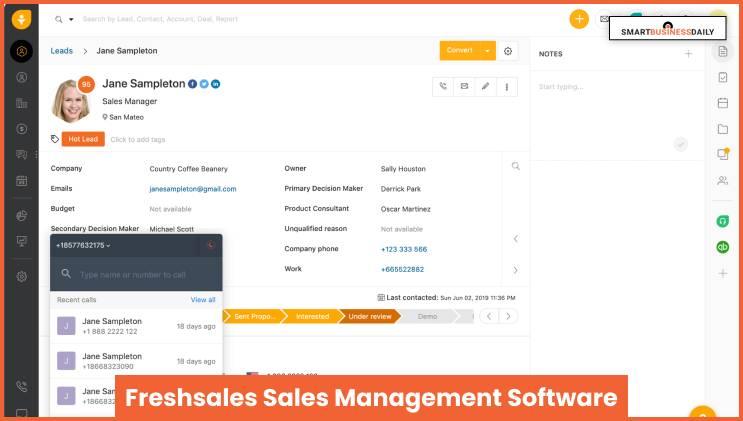Open Jane's LinkedIn profile icon
This screenshot has width=743, height=421.
215,84
